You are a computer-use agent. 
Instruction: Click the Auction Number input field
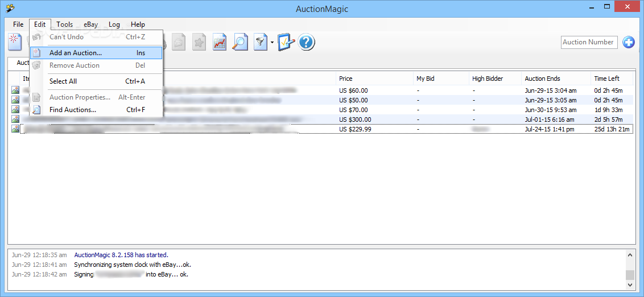pos(589,42)
